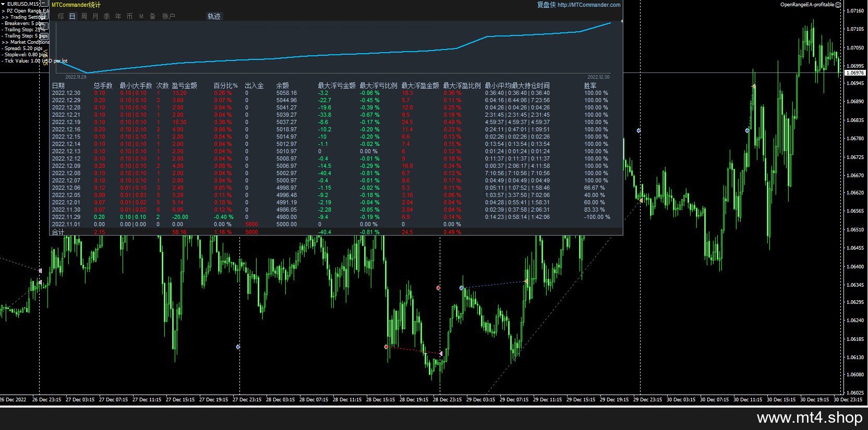Select the 2022.12.19 row date

pos(66,122)
